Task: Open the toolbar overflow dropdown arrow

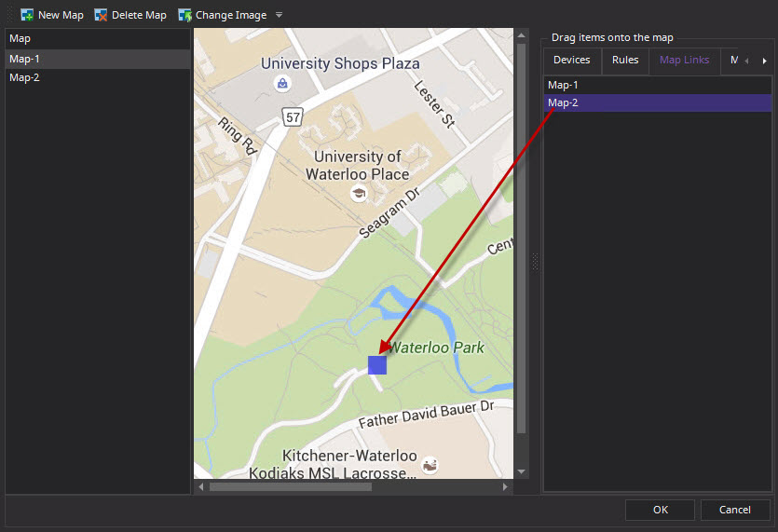Action: click(x=279, y=15)
